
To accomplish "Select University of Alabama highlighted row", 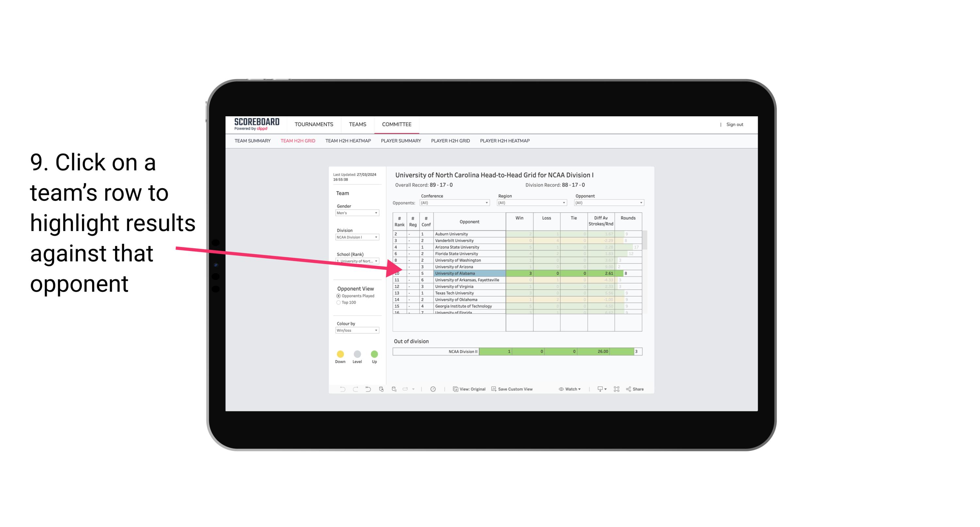I will (x=515, y=273).
